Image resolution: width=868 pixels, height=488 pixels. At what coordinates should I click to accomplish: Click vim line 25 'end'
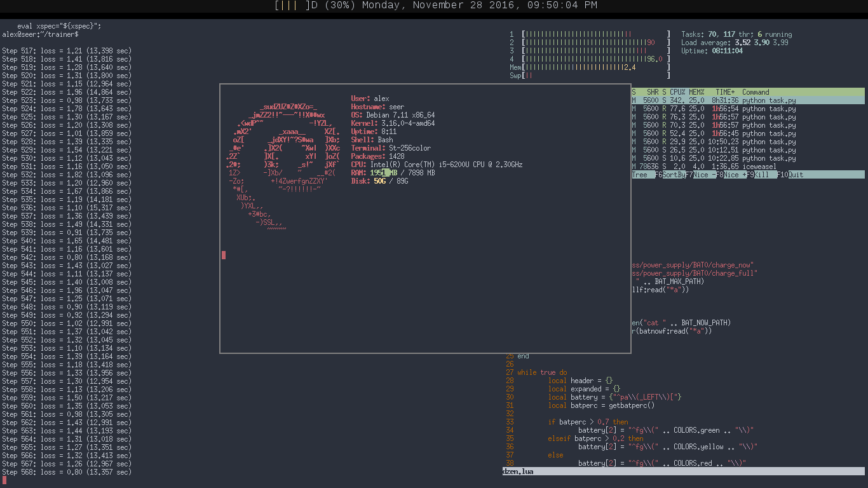point(523,356)
